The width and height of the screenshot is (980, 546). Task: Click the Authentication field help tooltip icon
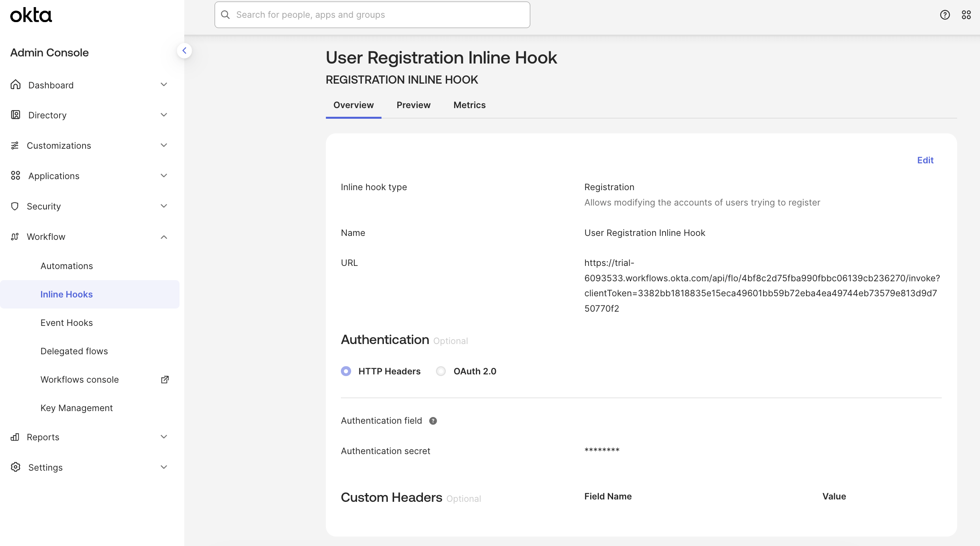click(x=433, y=421)
